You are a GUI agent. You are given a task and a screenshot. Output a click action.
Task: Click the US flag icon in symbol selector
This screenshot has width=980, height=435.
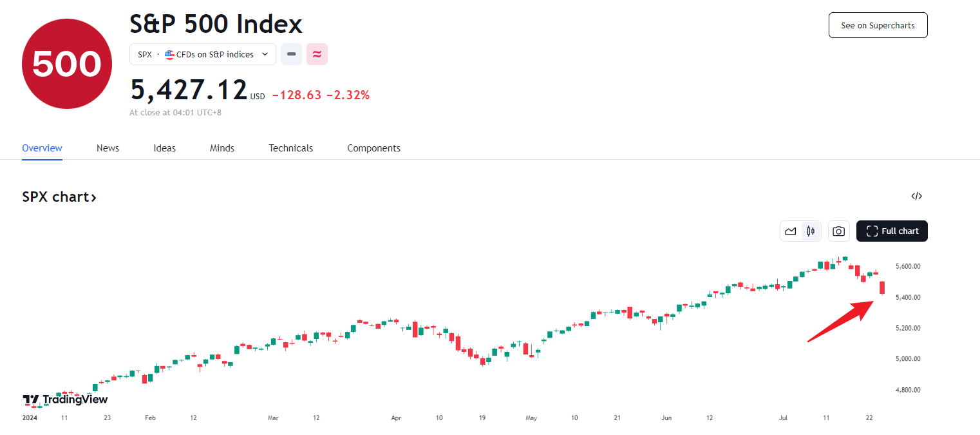[x=170, y=54]
